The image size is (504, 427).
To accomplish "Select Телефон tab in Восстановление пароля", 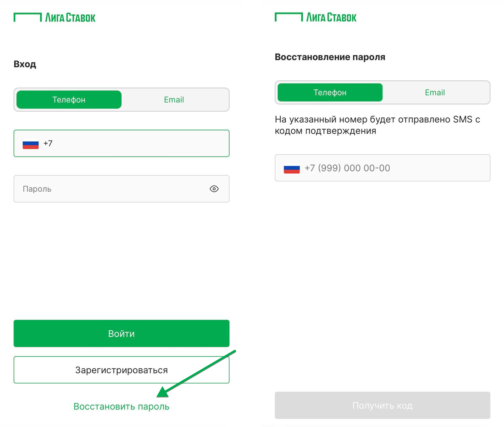I will [x=330, y=93].
